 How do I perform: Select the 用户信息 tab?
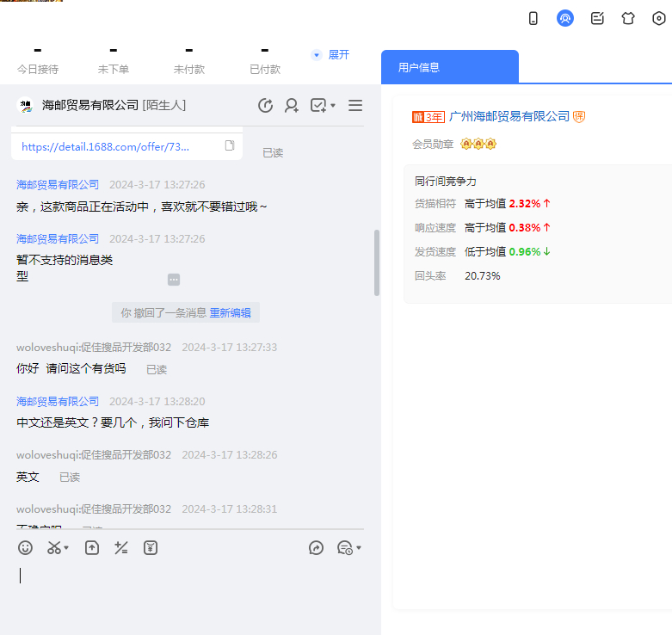pyautogui.click(x=419, y=67)
